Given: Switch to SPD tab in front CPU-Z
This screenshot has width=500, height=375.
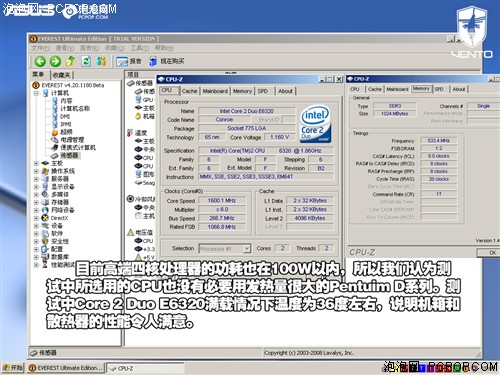Looking at the screenshot, I should 263,91.
